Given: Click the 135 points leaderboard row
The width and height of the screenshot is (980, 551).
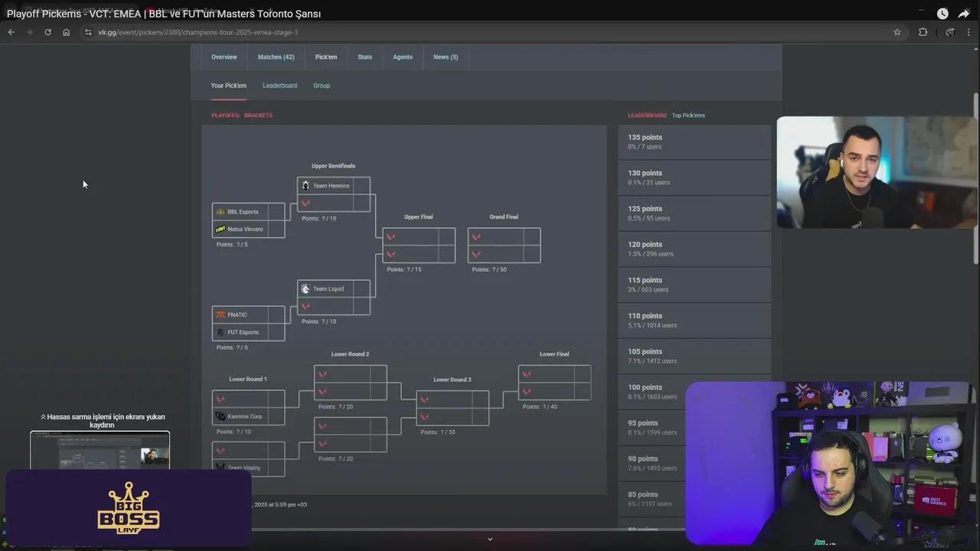Looking at the screenshot, I should click(694, 142).
